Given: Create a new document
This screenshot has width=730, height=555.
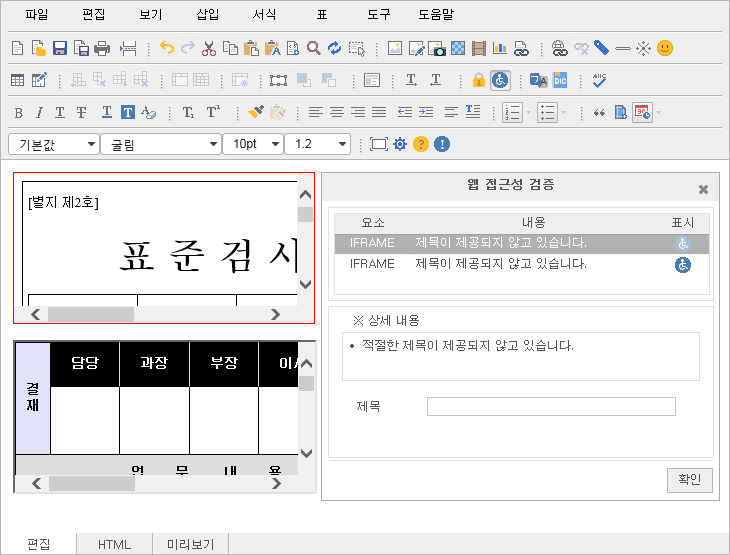Looking at the screenshot, I should [x=17, y=48].
